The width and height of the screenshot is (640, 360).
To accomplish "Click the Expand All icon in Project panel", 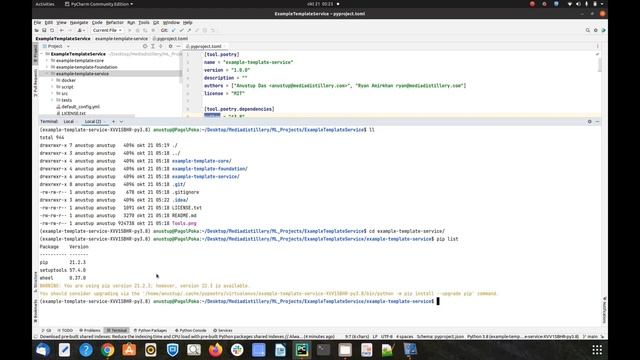I will point(153,46).
